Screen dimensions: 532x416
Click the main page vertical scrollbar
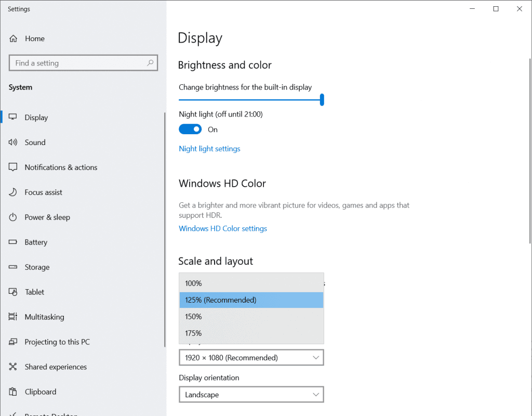pyautogui.click(x=530, y=151)
